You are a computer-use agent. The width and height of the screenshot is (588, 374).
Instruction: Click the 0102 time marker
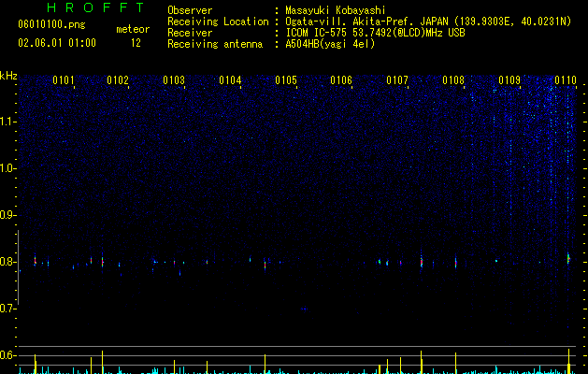click(x=118, y=80)
